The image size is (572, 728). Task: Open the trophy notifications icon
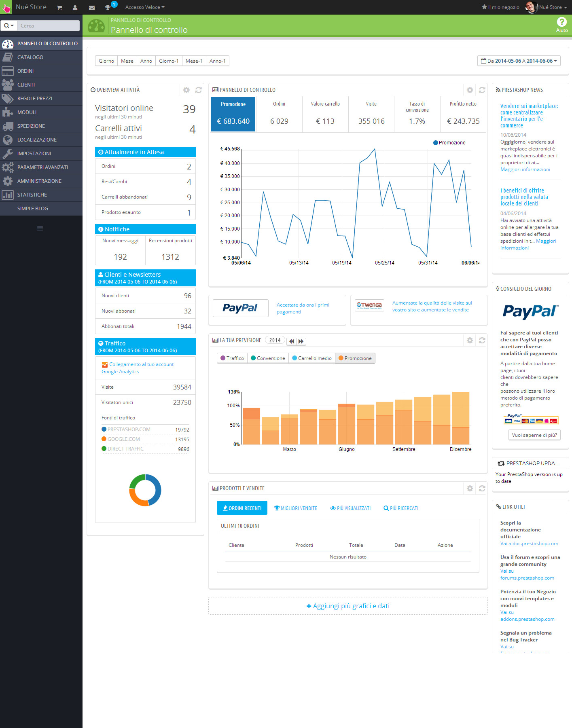[x=108, y=8]
